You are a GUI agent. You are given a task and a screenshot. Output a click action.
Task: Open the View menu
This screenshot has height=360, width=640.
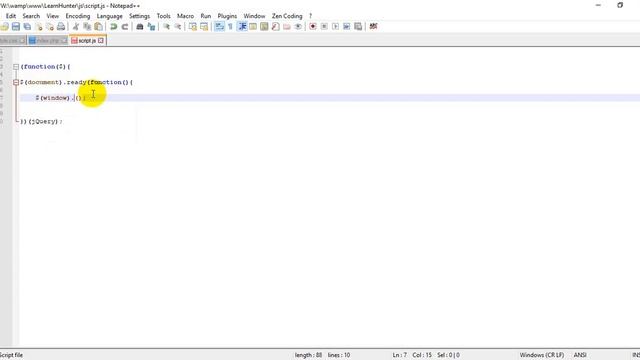pos(53,16)
